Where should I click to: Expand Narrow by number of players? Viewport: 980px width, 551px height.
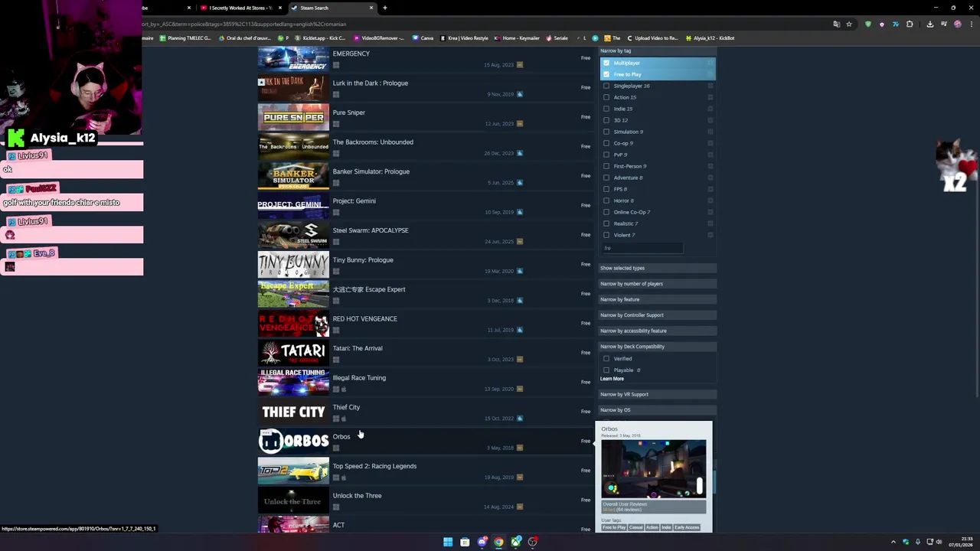point(657,284)
